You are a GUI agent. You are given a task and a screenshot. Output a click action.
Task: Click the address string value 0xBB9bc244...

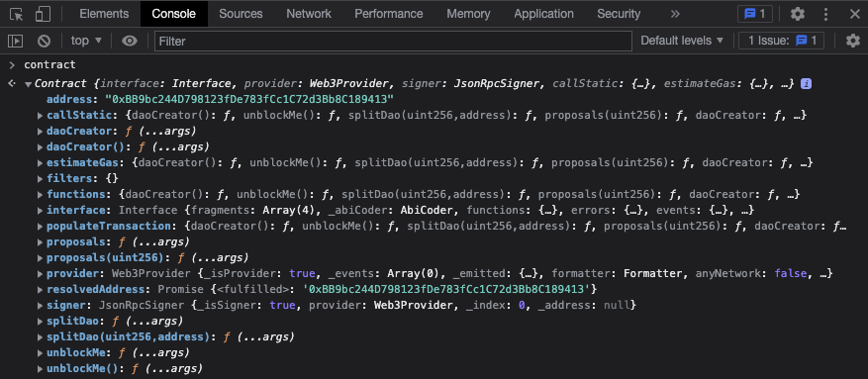coord(249,100)
